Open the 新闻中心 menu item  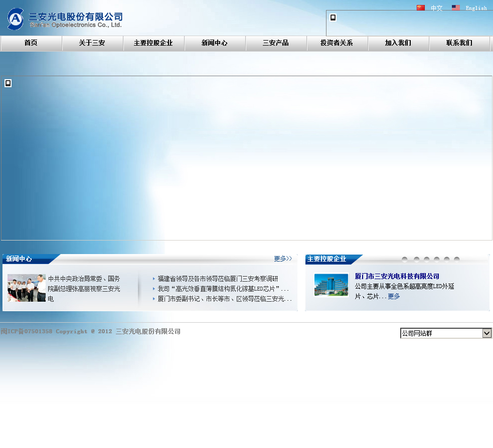pyautogui.click(x=215, y=43)
